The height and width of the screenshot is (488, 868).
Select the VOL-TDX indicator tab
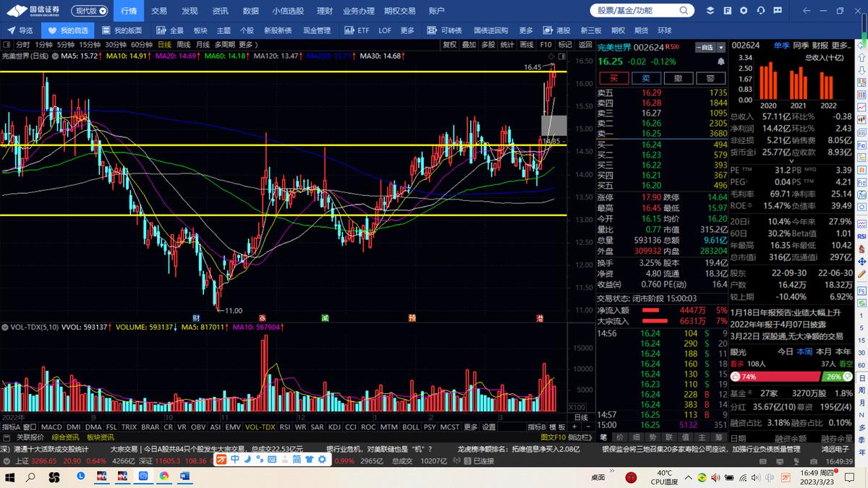pyautogui.click(x=260, y=427)
